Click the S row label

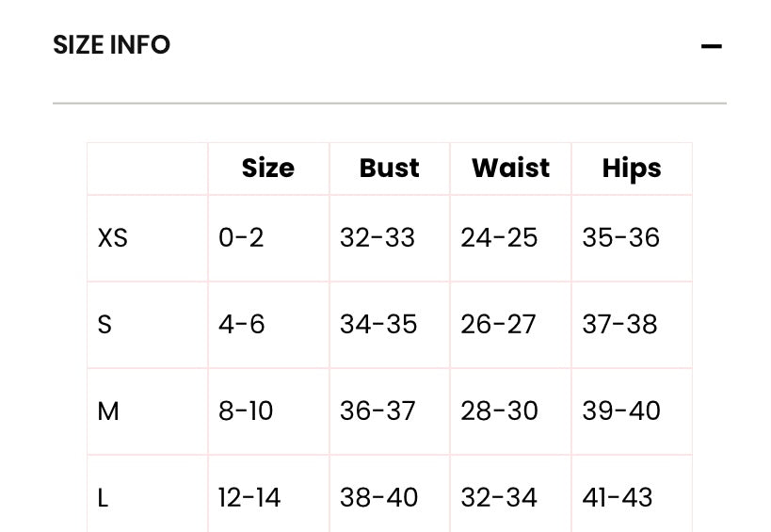104,325
